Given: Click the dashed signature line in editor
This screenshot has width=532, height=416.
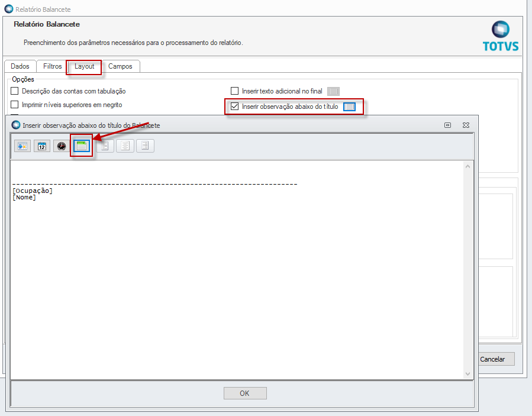Looking at the screenshot, I should 154,185.
